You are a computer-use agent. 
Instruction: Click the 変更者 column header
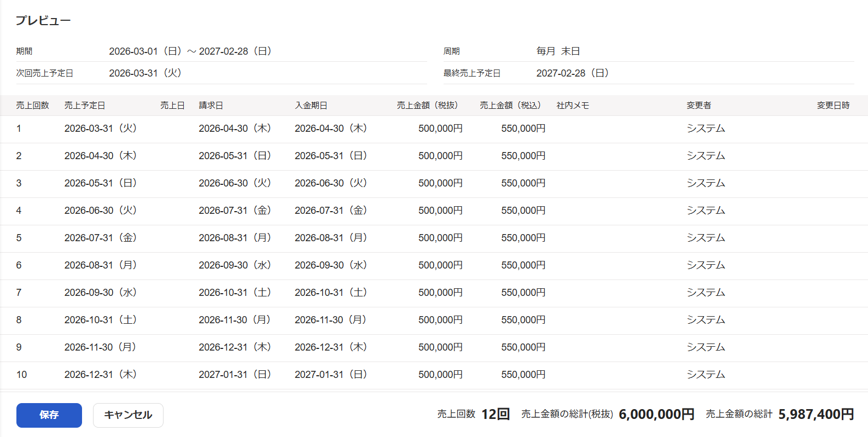click(699, 106)
